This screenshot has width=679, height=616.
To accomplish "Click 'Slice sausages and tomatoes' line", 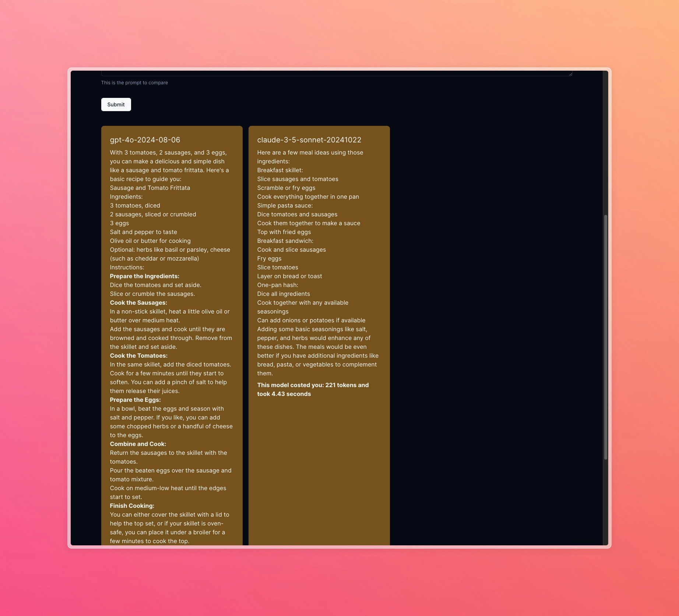I will point(298,179).
